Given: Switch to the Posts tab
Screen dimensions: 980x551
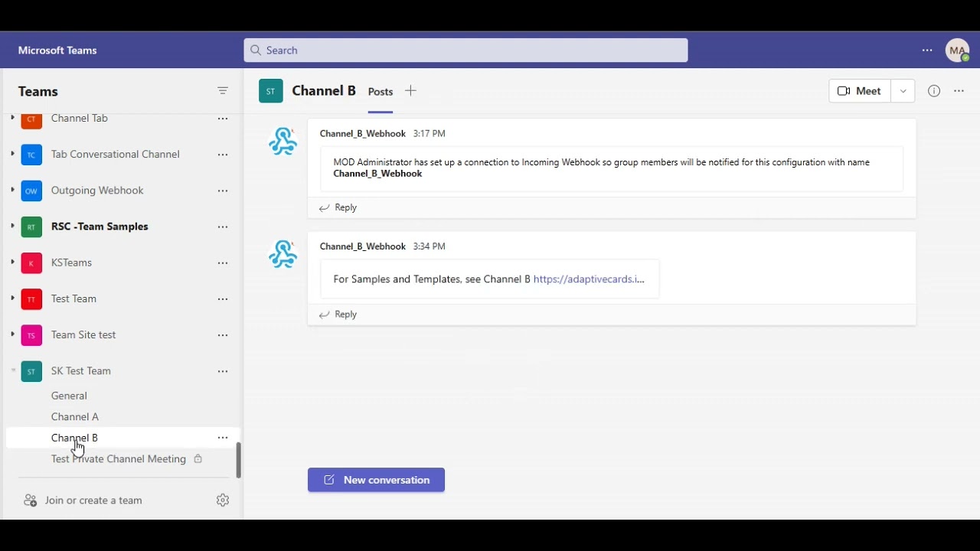Looking at the screenshot, I should click(381, 92).
